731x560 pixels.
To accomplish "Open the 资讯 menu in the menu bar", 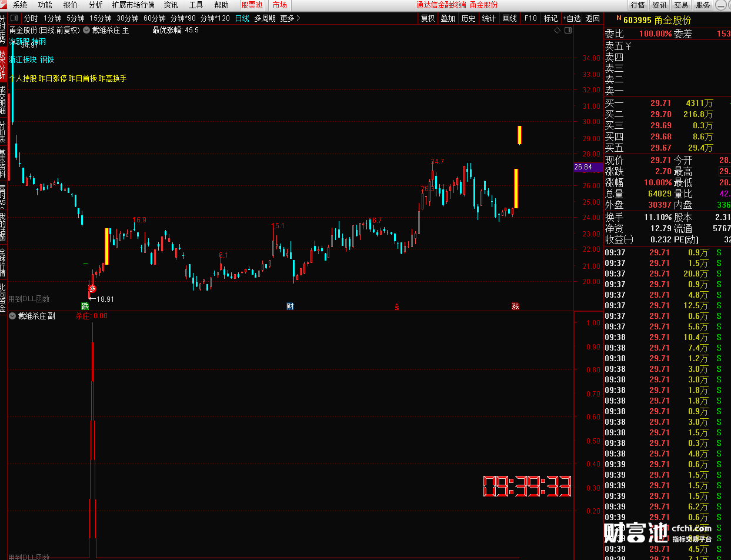I will point(171,5).
